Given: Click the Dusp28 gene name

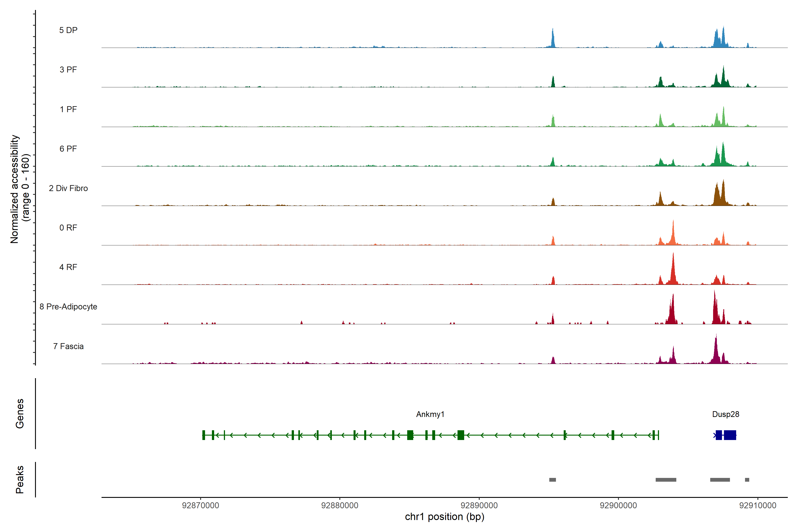Looking at the screenshot, I should click(x=725, y=414).
